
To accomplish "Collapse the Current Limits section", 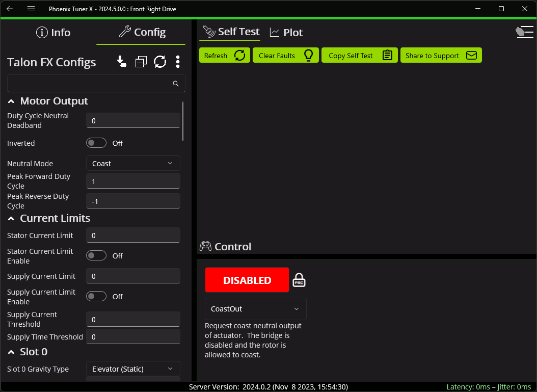I will [11, 218].
